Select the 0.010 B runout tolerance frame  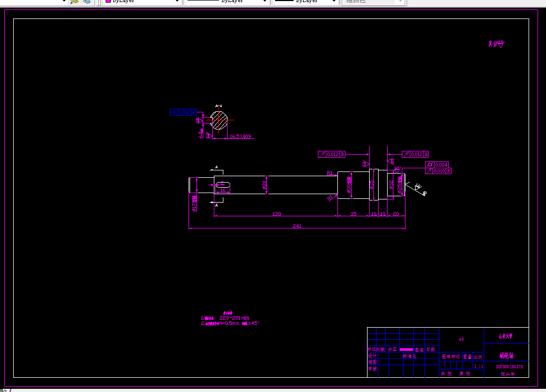click(438, 171)
